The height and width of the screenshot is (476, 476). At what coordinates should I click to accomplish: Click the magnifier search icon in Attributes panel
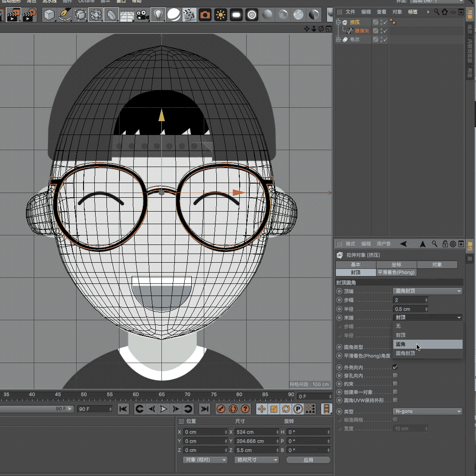[x=434, y=244]
